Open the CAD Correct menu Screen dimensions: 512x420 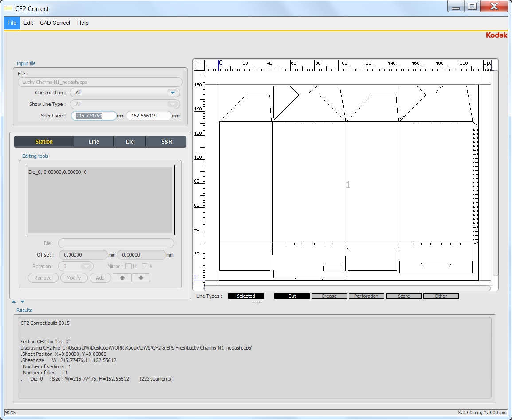click(x=55, y=23)
